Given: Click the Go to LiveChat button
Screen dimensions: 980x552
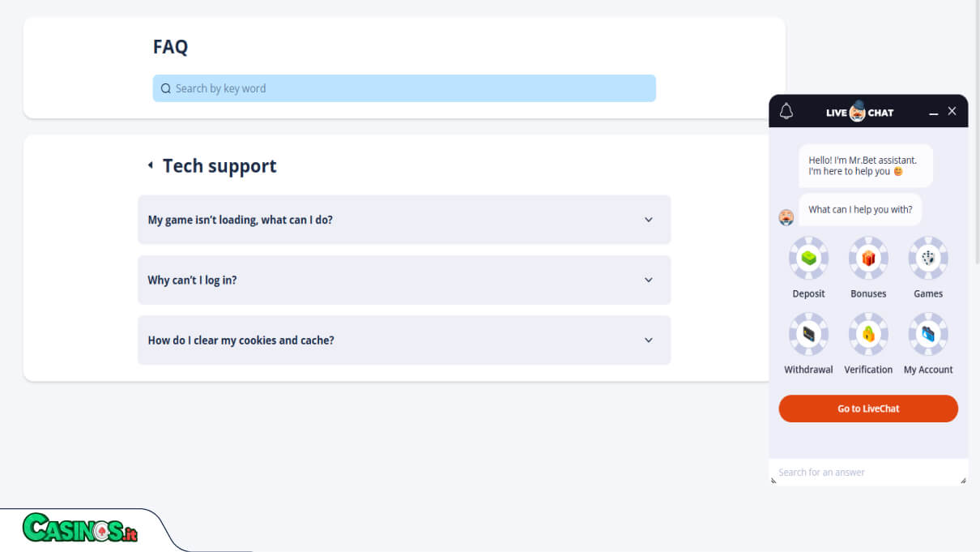Looking at the screenshot, I should [868, 409].
